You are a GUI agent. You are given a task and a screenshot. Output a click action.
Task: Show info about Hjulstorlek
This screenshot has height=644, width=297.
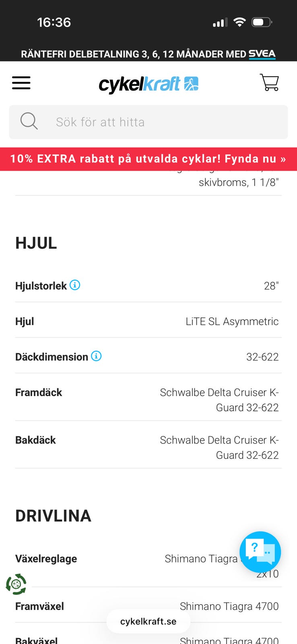pyautogui.click(x=75, y=285)
